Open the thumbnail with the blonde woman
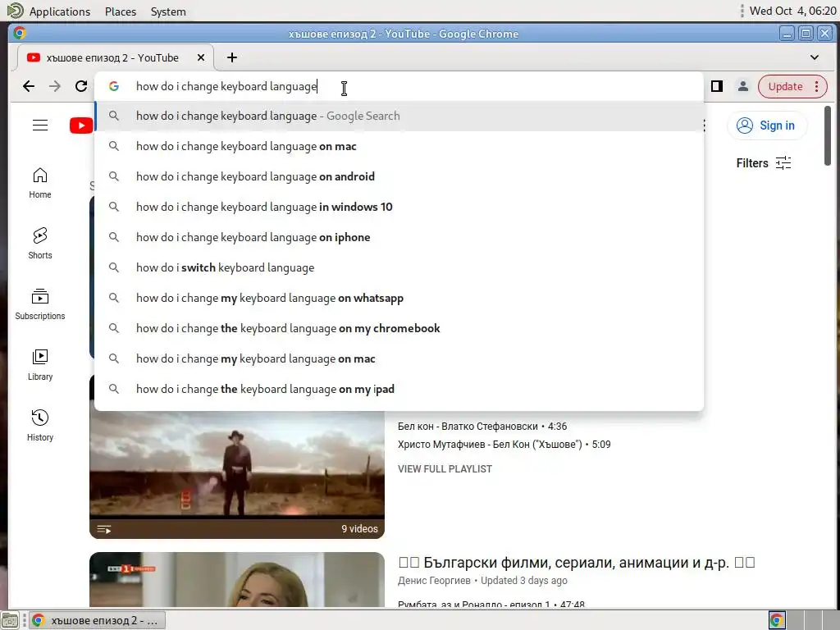This screenshot has width=840, height=630. tap(237, 580)
